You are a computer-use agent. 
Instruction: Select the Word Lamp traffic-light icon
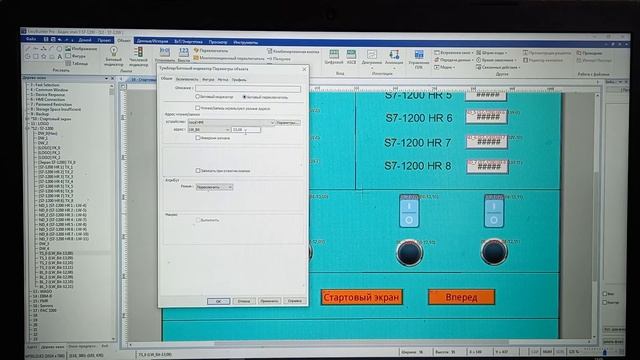coord(138,52)
